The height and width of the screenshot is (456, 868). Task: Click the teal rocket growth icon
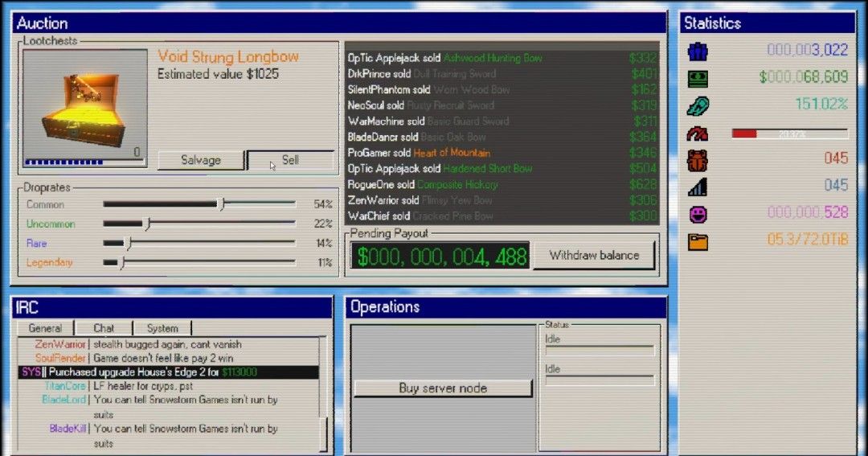698,106
